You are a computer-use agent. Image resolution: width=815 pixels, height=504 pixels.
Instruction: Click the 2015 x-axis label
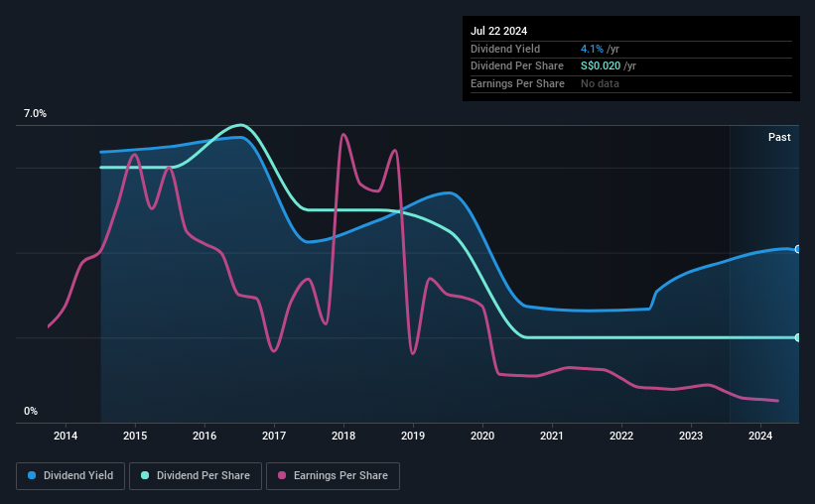135,436
